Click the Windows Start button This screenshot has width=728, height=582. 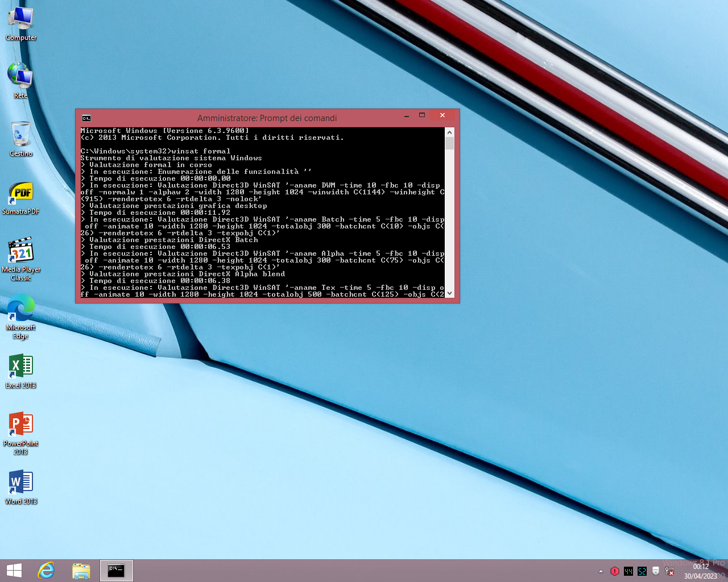click(x=14, y=571)
